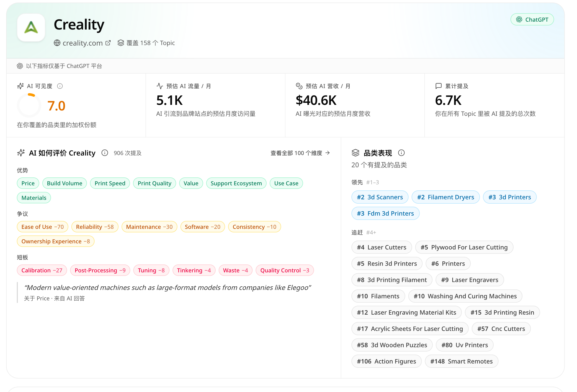This screenshot has height=392, width=577.
Task: Open the #58 3d Wooden Puzzles category
Action: (392, 345)
